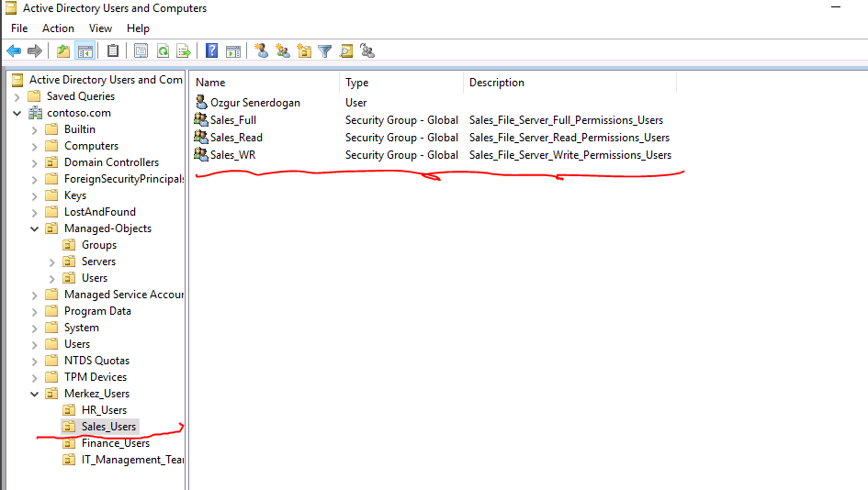Screen dimensions: 868x490
Task: Create a new group with toolbar icon
Action: click(283, 51)
